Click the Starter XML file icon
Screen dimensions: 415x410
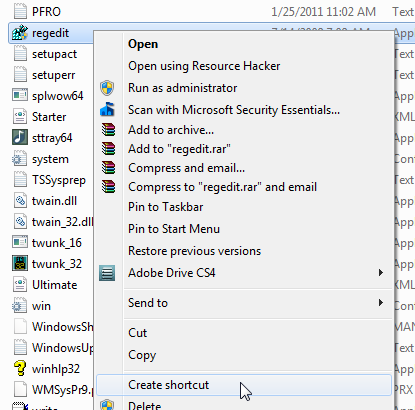point(20,117)
